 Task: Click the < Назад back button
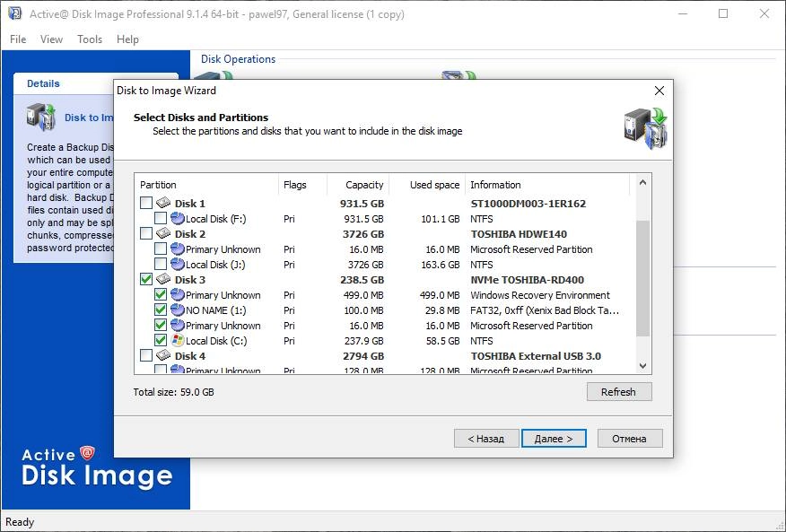(x=485, y=439)
